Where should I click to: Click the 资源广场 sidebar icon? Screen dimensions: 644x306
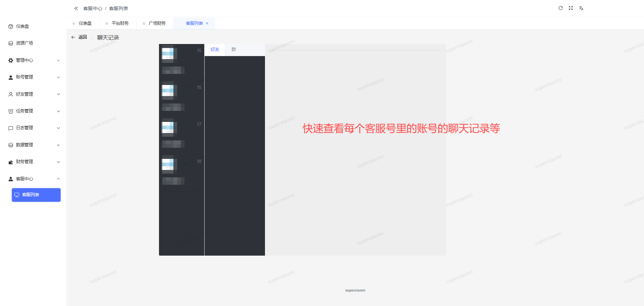(x=11, y=43)
